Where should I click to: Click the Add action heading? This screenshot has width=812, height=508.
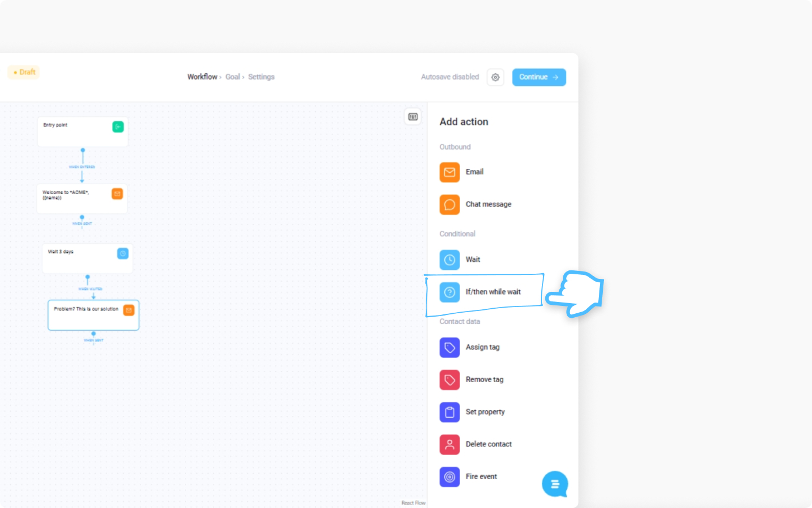click(464, 122)
